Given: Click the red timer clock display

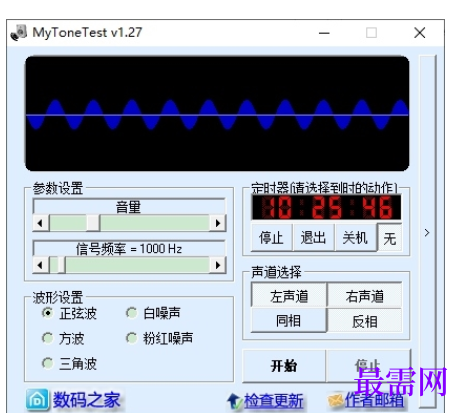Looking at the screenshot, I should [326, 207].
